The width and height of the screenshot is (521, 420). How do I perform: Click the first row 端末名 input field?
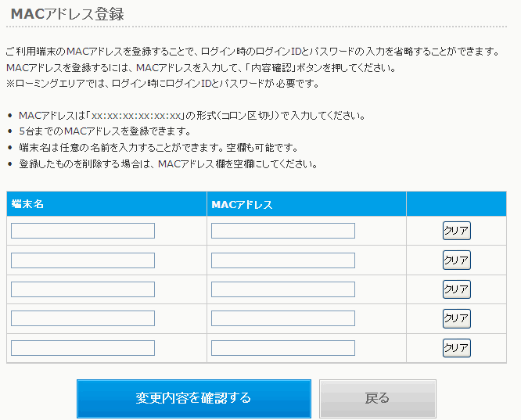(x=83, y=231)
